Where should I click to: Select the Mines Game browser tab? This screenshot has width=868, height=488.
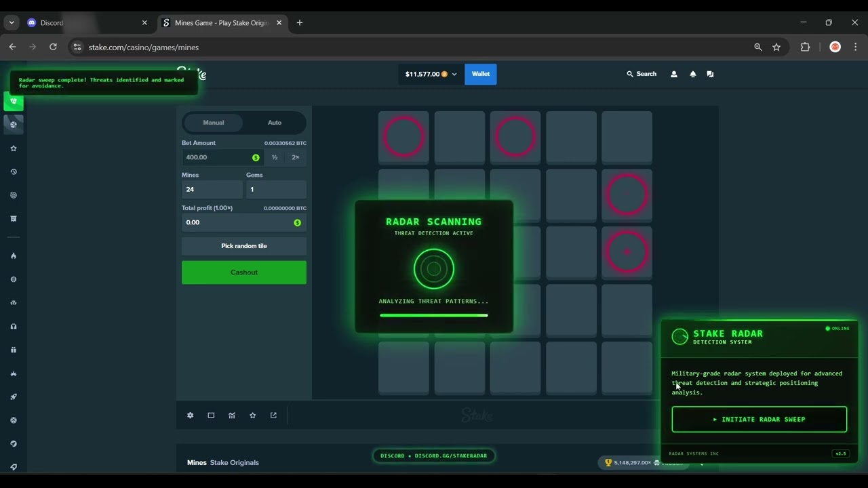[222, 22]
